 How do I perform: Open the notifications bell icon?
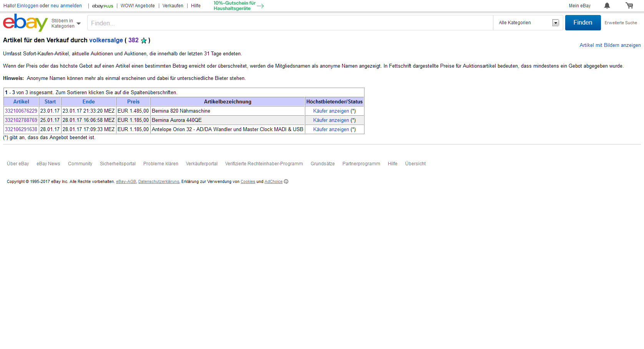coord(607,5)
